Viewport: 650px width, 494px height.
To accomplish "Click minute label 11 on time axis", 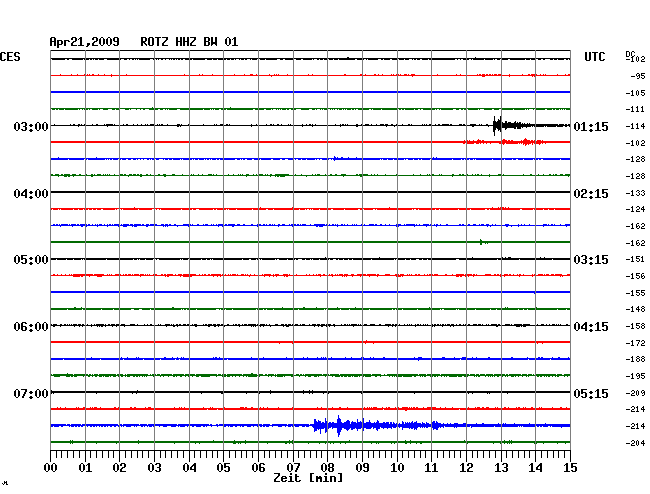I will 431,467.
